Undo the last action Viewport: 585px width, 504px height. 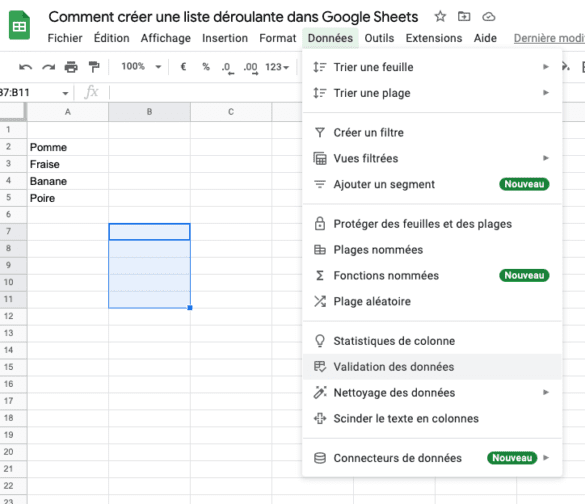tap(25, 67)
